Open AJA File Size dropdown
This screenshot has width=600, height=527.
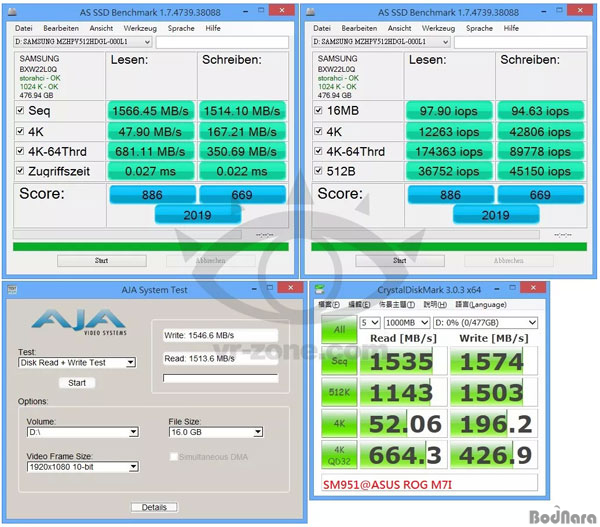tap(216, 432)
